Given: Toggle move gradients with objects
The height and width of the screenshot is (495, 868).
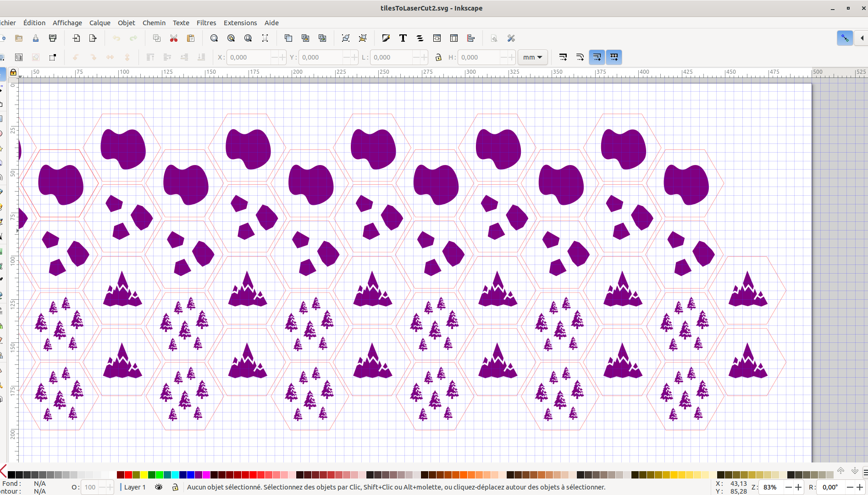Looking at the screenshot, I should click(597, 57).
